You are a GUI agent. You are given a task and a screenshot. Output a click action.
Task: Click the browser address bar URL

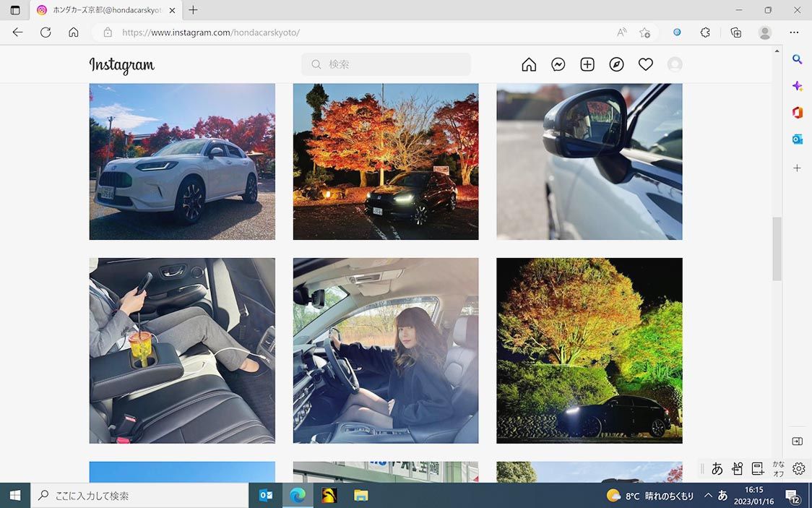point(211,33)
